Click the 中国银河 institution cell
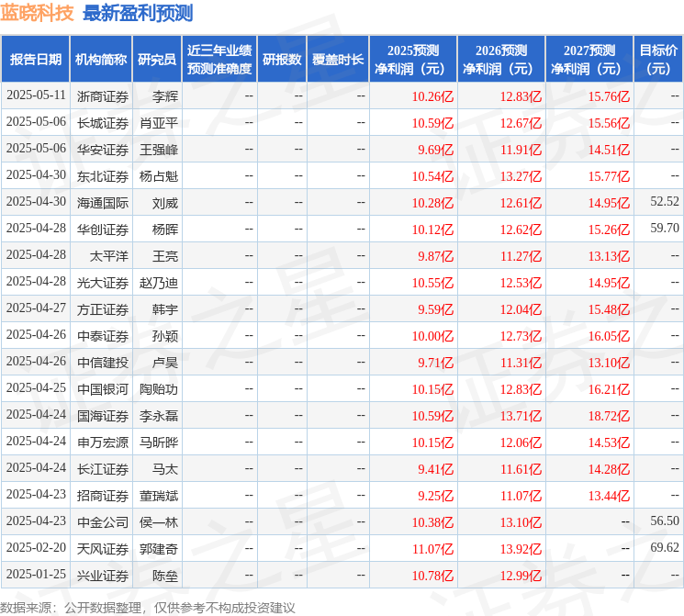Screen dimensions: 684x616 coord(103,389)
